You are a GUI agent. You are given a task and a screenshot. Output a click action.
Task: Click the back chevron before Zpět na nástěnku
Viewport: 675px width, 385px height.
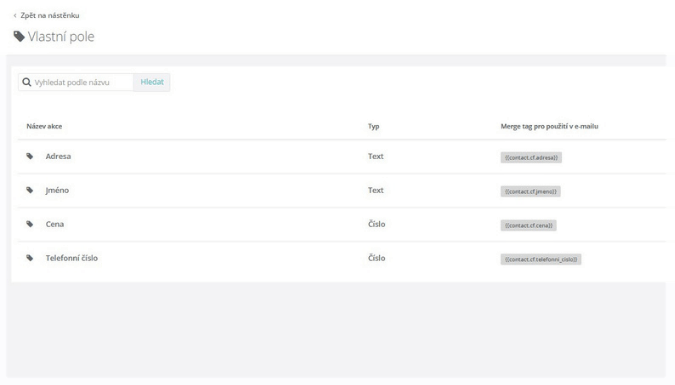(15, 16)
